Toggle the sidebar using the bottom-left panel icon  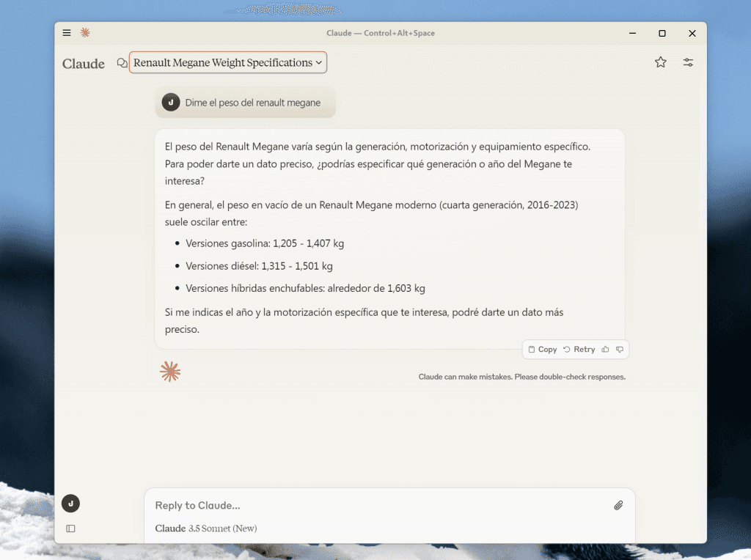(70, 528)
